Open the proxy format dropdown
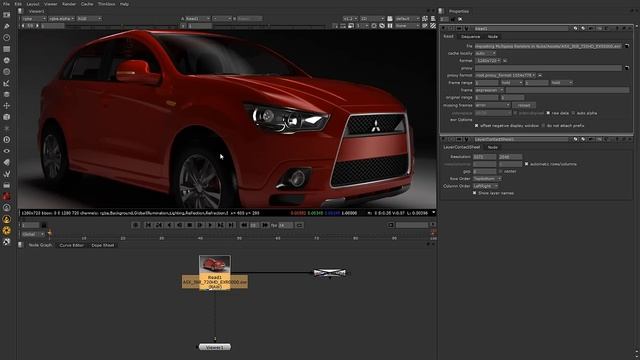 coord(505,76)
